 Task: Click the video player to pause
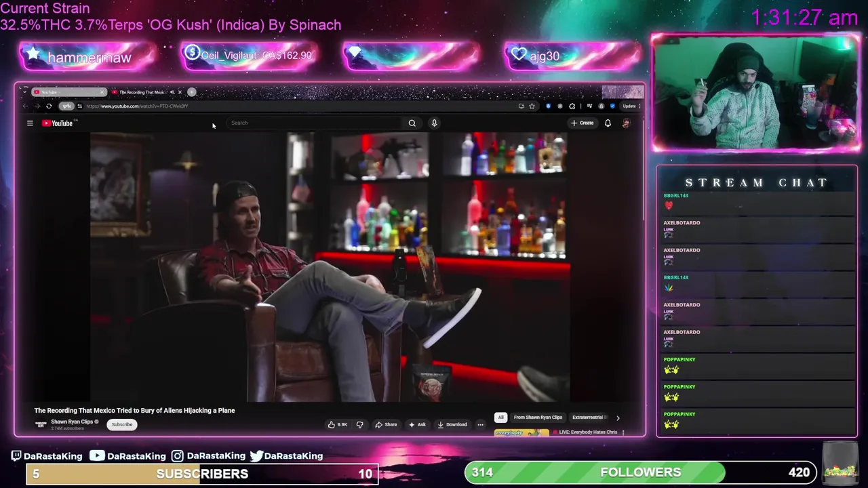point(331,267)
